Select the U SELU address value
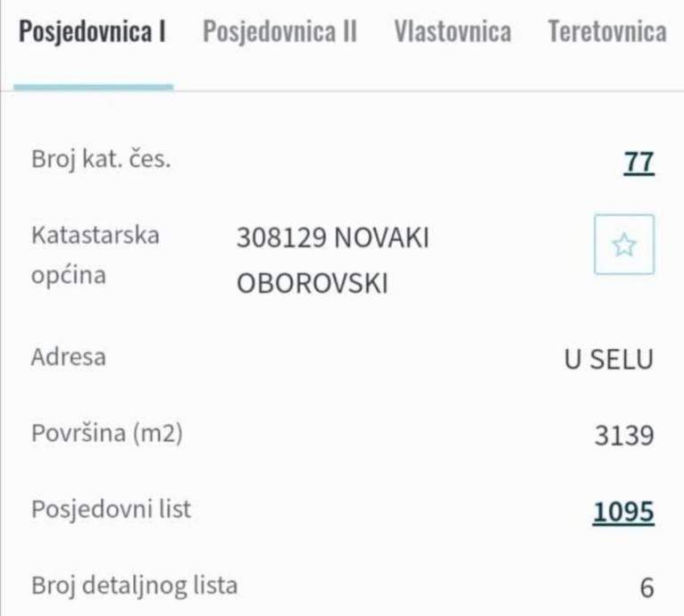The height and width of the screenshot is (616, 684). coord(608,359)
